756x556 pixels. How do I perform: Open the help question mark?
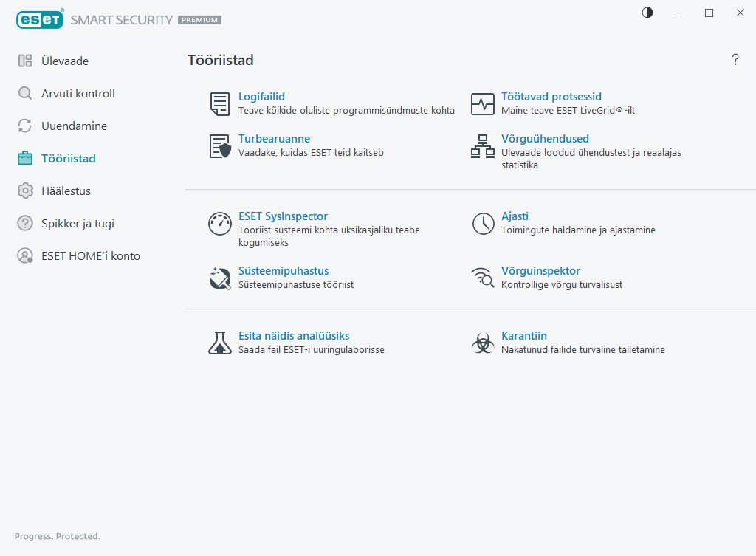(735, 60)
